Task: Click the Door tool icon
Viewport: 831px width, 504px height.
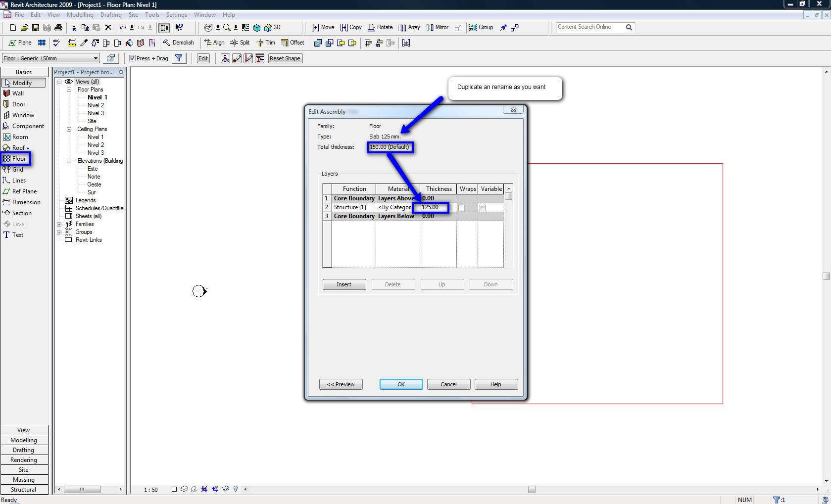Action: pyautogui.click(x=6, y=104)
